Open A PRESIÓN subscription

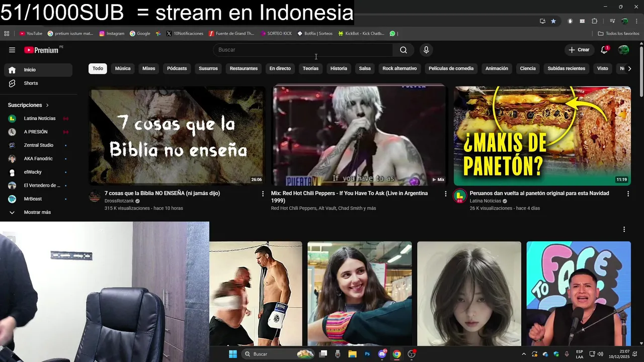38,132
